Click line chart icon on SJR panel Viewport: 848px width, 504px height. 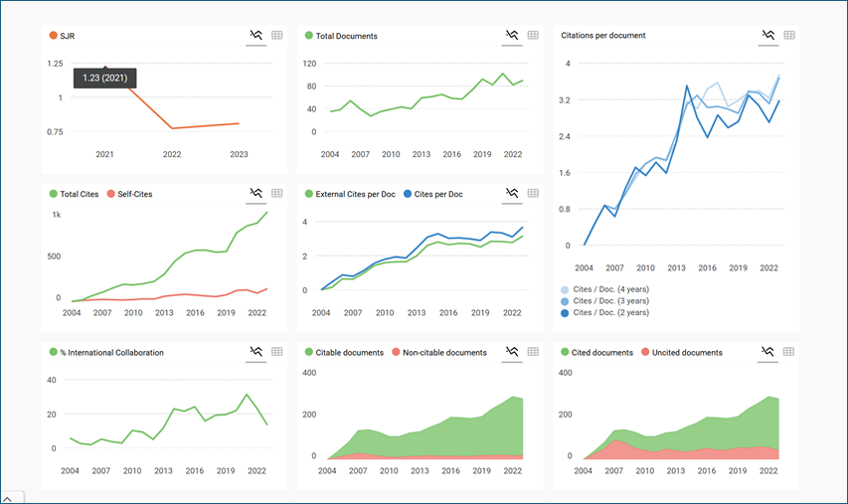[x=256, y=36]
